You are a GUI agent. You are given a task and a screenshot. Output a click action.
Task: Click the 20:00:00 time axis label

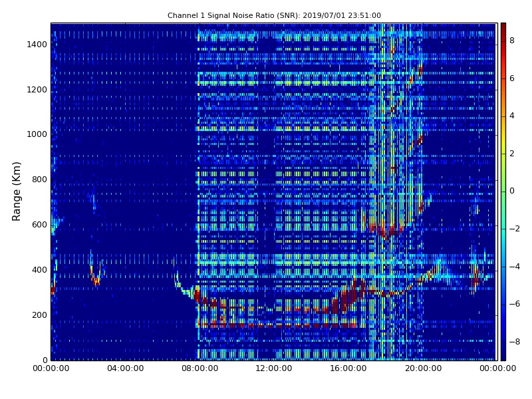point(423,368)
